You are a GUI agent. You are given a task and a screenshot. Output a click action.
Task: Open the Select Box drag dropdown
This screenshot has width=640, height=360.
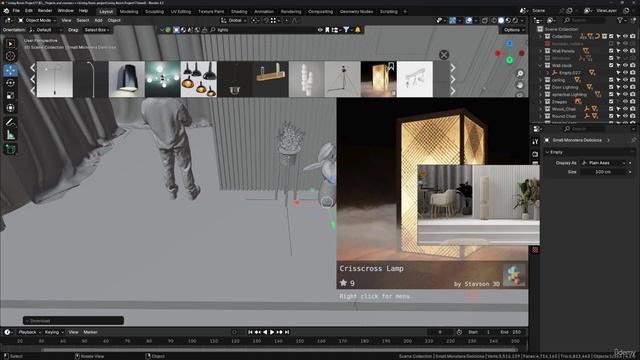click(x=96, y=30)
